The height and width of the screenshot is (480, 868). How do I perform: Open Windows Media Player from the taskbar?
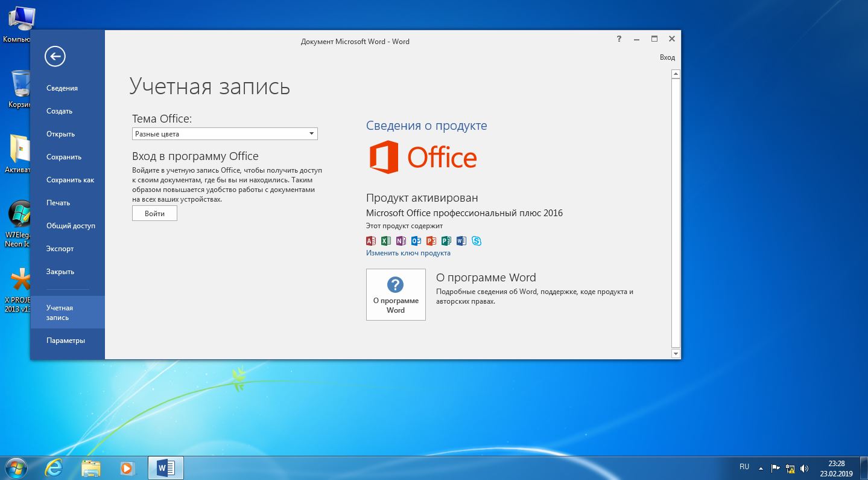point(127,468)
